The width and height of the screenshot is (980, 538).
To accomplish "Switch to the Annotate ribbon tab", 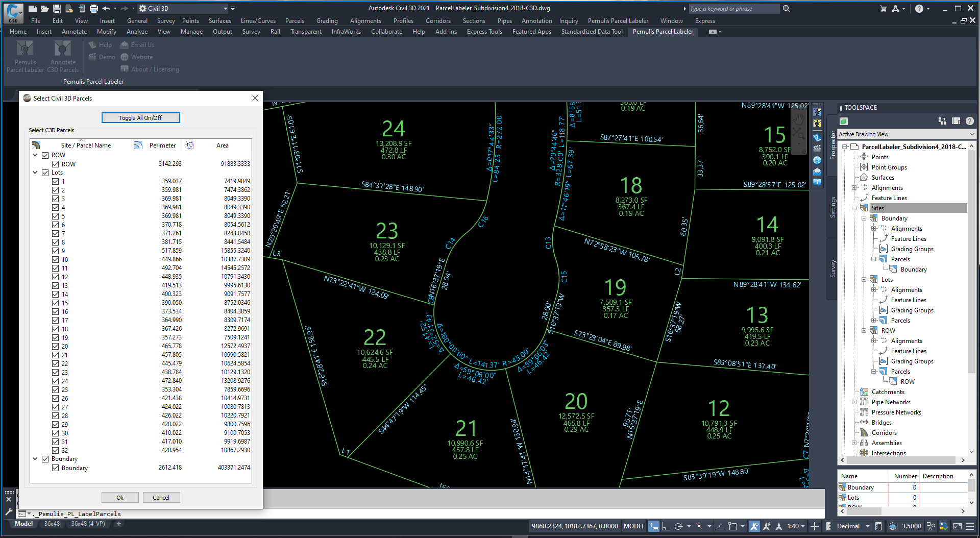I will point(74,32).
